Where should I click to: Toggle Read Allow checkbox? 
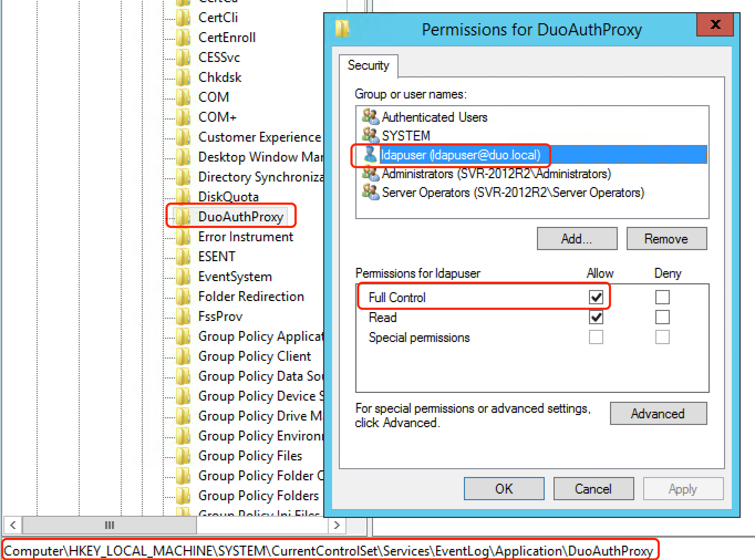click(596, 317)
